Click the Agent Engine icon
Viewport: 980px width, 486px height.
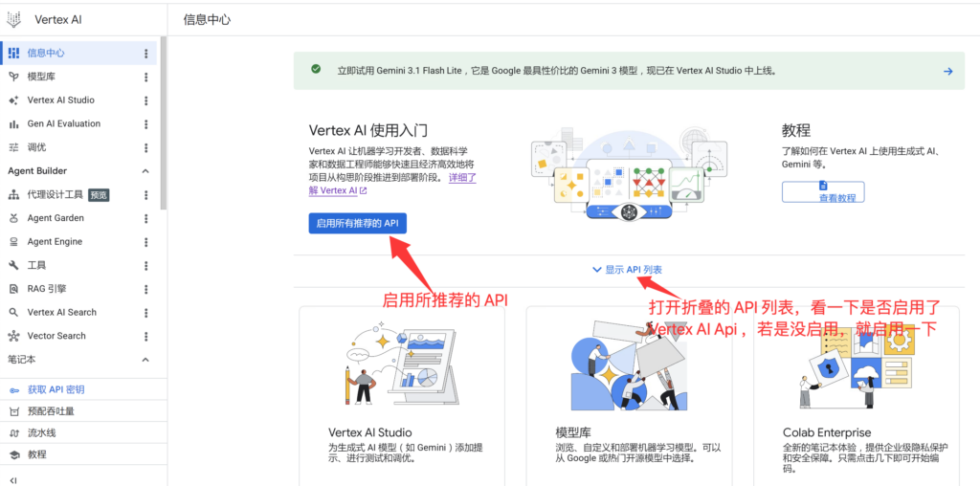point(13,242)
